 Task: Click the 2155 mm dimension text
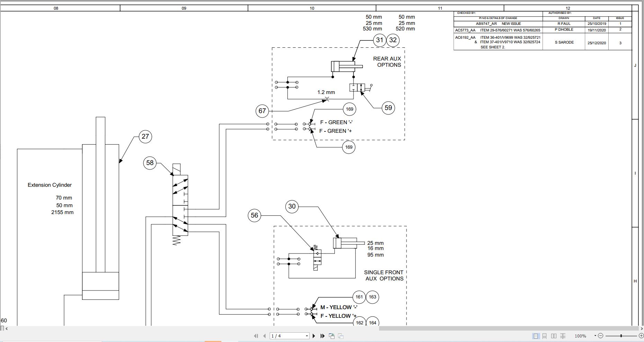(62, 212)
